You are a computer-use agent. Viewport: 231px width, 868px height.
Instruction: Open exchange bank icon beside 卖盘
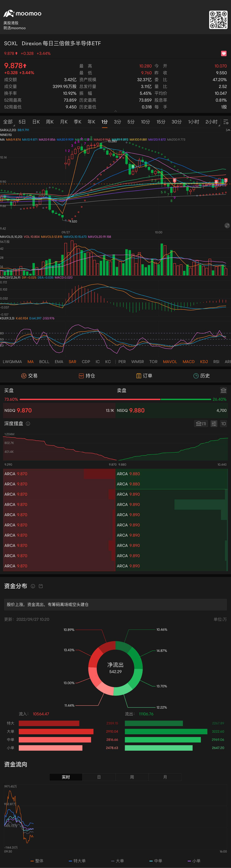pyautogui.click(x=224, y=390)
